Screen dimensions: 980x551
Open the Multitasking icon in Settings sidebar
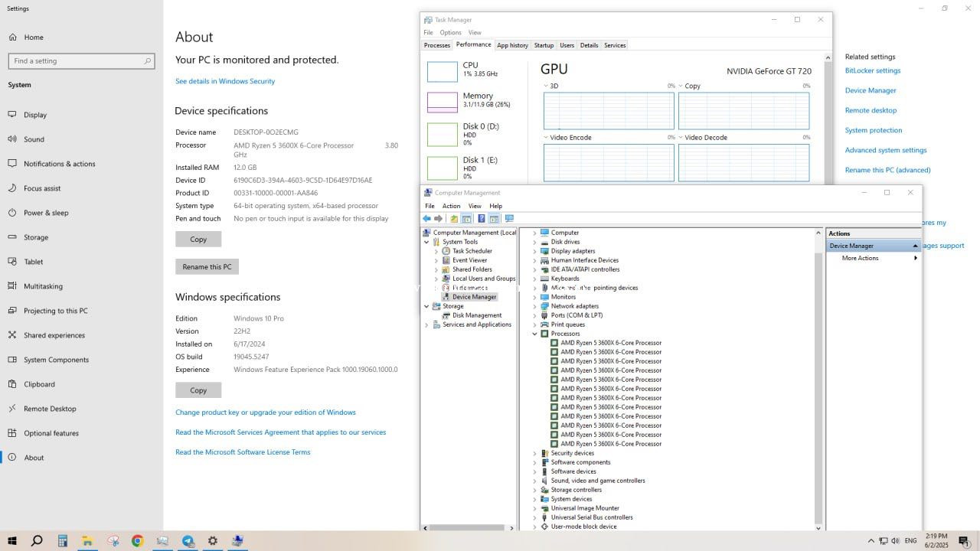click(12, 286)
